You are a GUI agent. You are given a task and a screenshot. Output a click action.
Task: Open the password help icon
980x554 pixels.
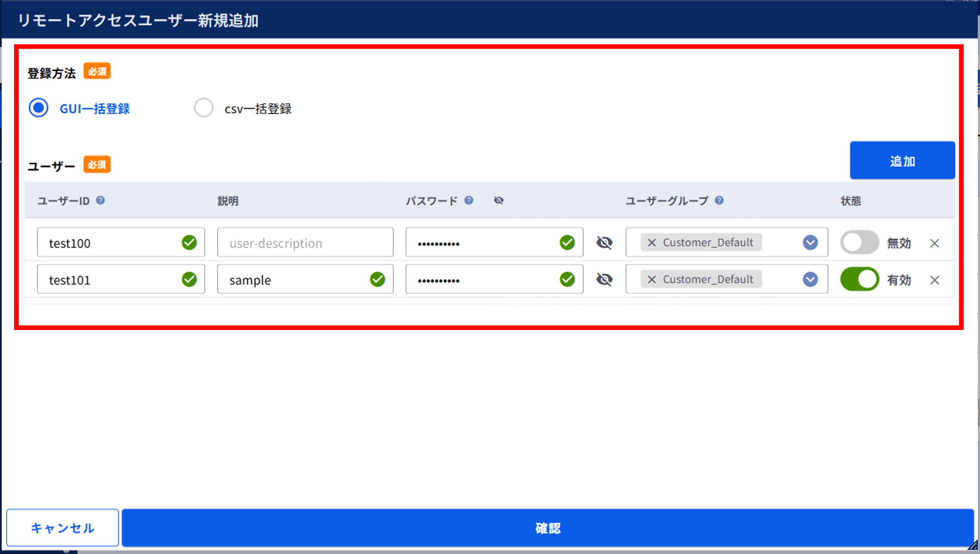[x=469, y=200]
